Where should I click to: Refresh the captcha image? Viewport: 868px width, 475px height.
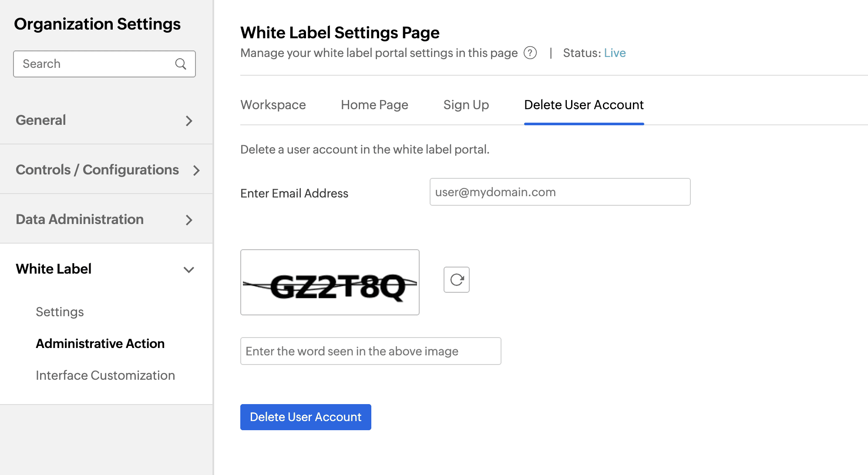456,280
